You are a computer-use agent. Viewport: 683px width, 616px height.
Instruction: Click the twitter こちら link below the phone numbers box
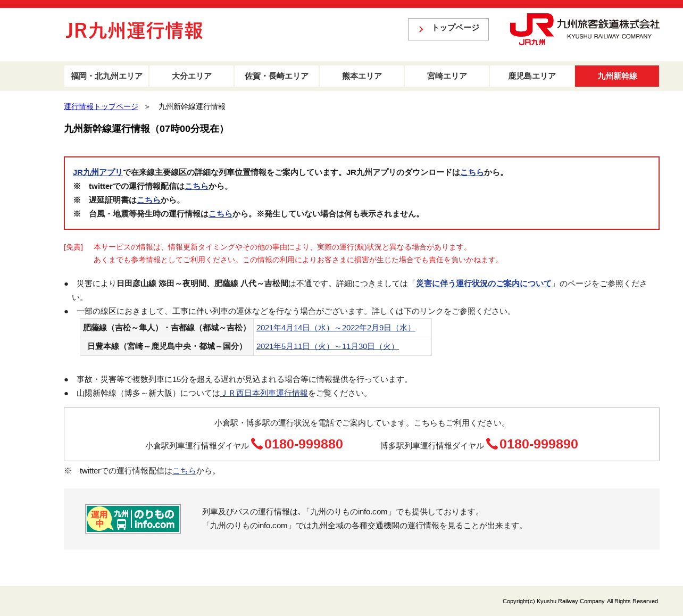[x=184, y=471]
